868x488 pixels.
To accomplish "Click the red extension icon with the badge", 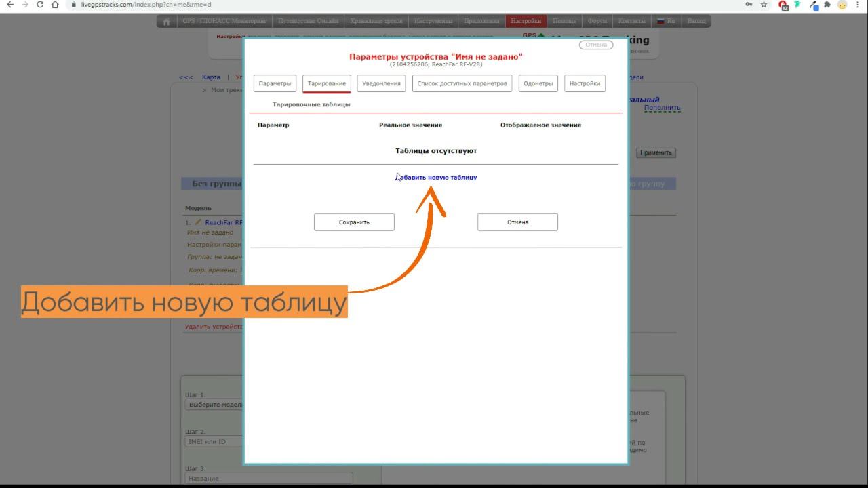I will [784, 5].
